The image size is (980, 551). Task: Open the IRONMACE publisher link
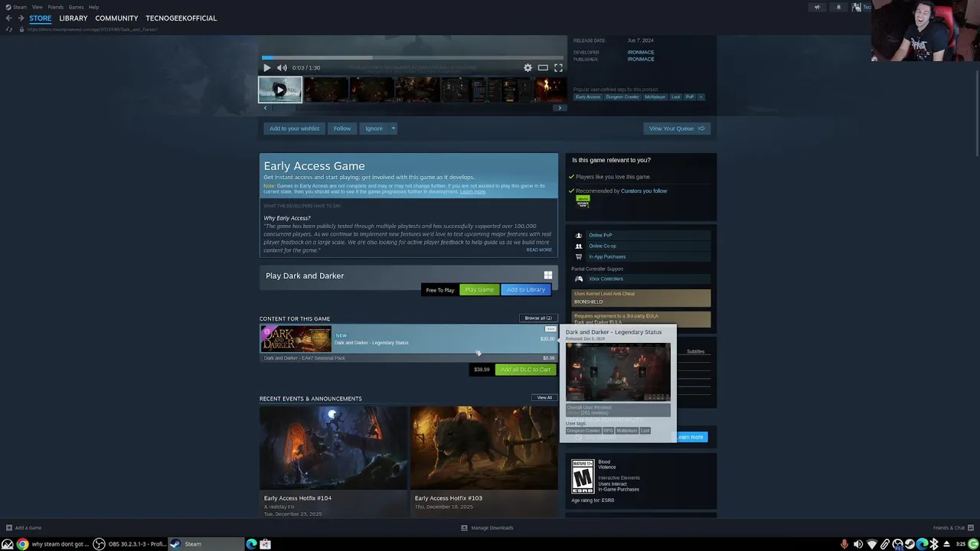(x=641, y=60)
